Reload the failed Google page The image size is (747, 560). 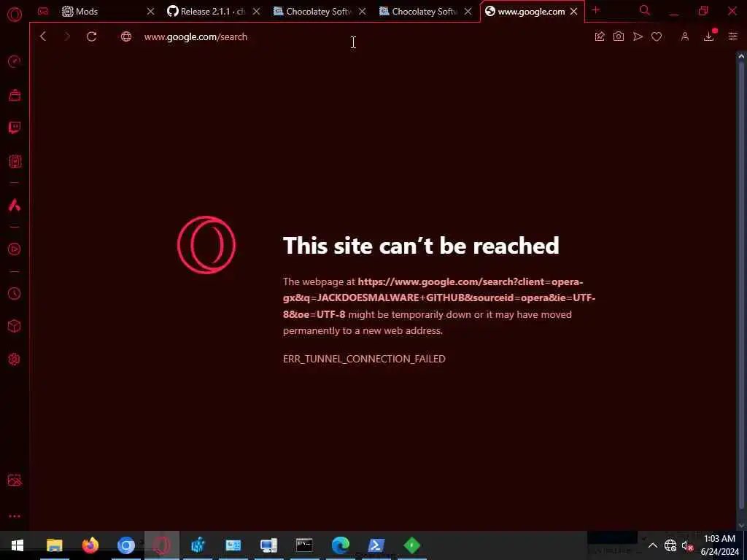click(x=91, y=36)
